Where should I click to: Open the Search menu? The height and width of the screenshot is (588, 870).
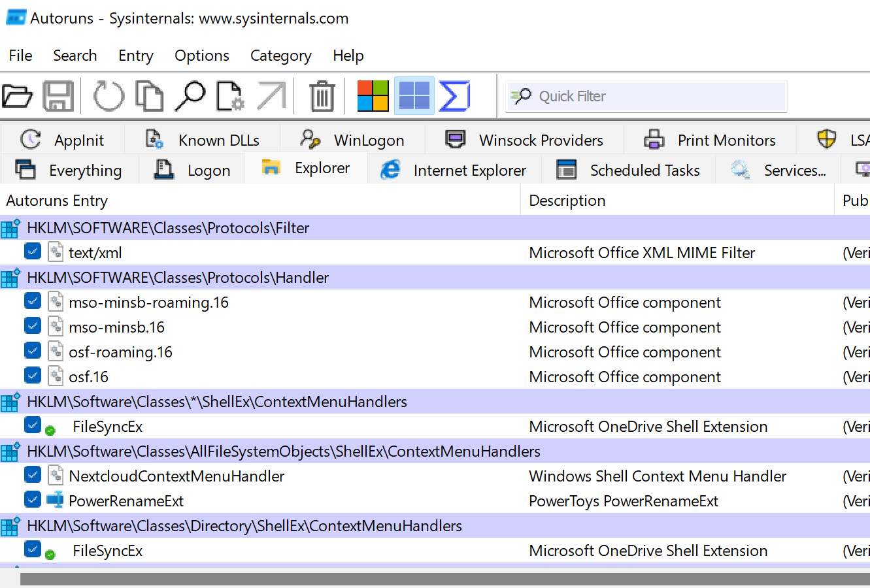pos(75,56)
